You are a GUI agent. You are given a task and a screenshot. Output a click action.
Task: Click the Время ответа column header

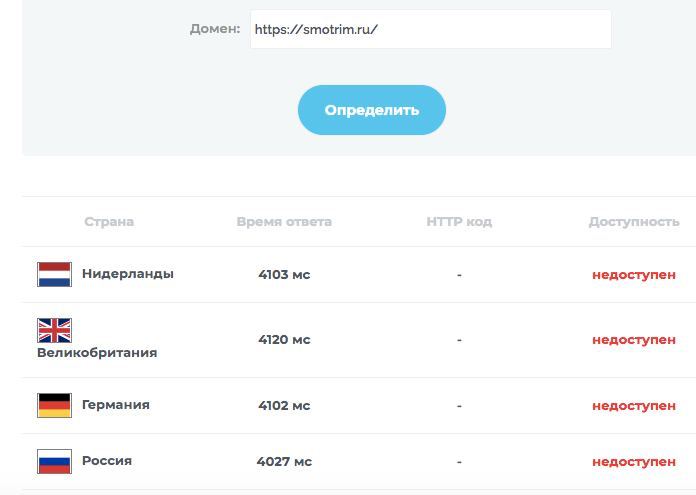pos(284,222)
